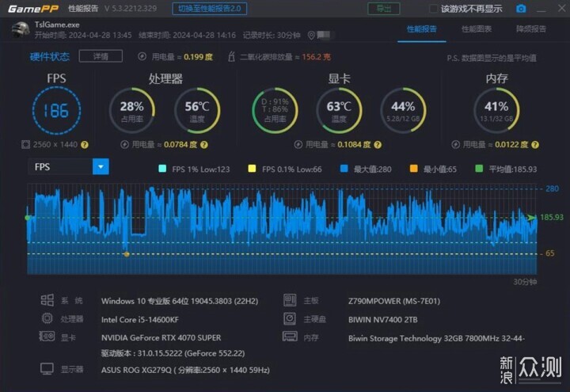Click the processor power usage icon

coord(125,145)
